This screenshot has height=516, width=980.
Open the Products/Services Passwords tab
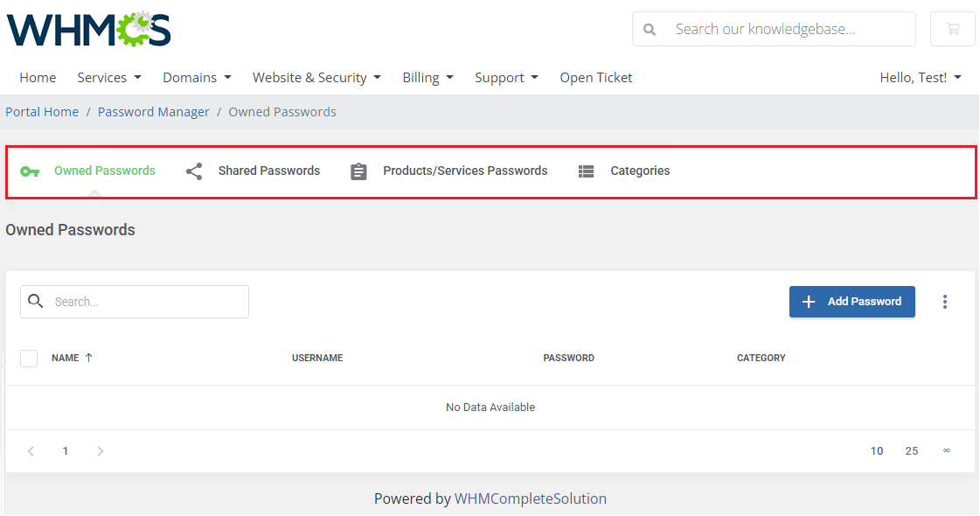448,171
